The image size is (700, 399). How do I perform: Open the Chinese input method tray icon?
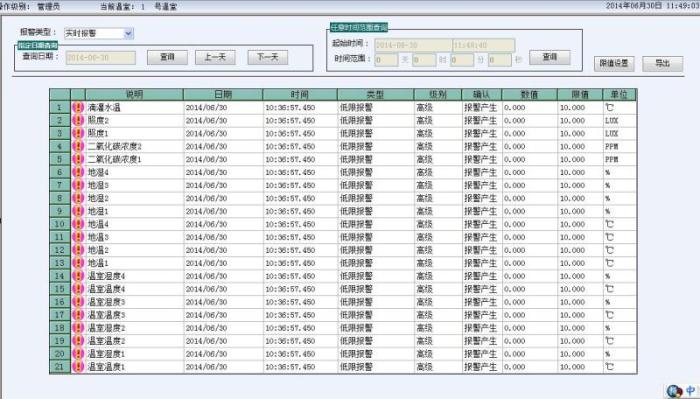(x=690, y=391)
